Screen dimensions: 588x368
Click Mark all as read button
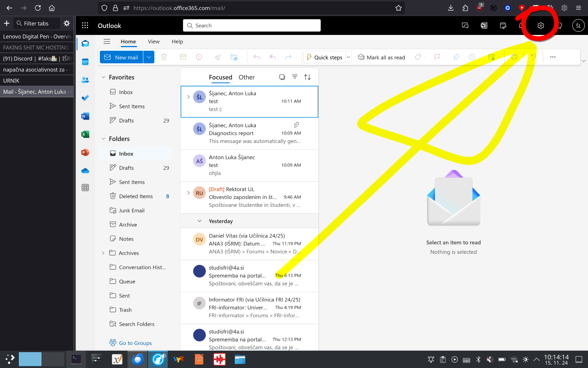coord(381,57)
